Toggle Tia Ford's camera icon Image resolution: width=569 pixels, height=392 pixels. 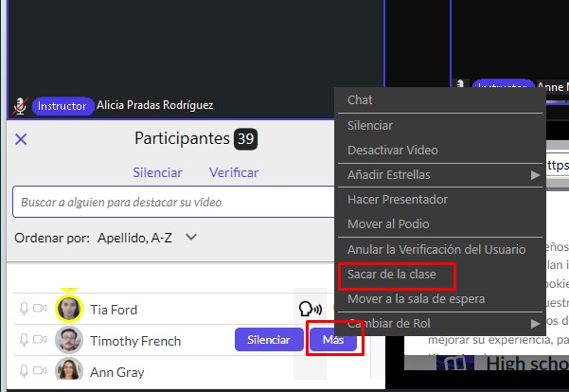pyautogui.click(x=40, y=308)
